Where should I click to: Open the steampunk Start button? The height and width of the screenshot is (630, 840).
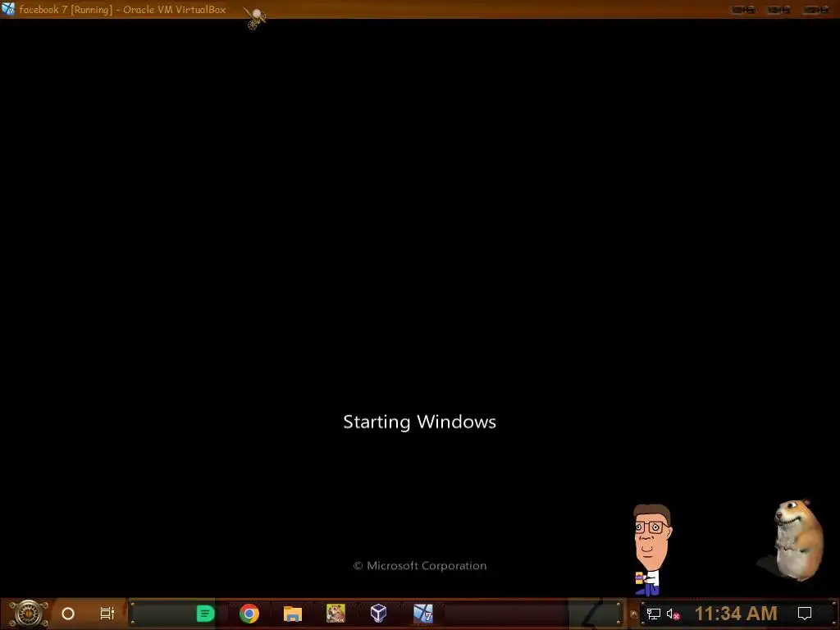point(29,614)
